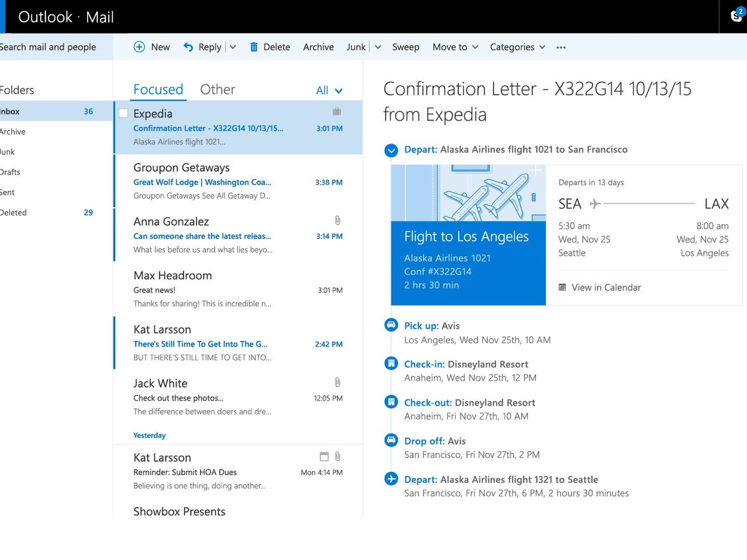Click the New plus icon
The height and width of the screenshot is (560, 747).
click(139, 47)
